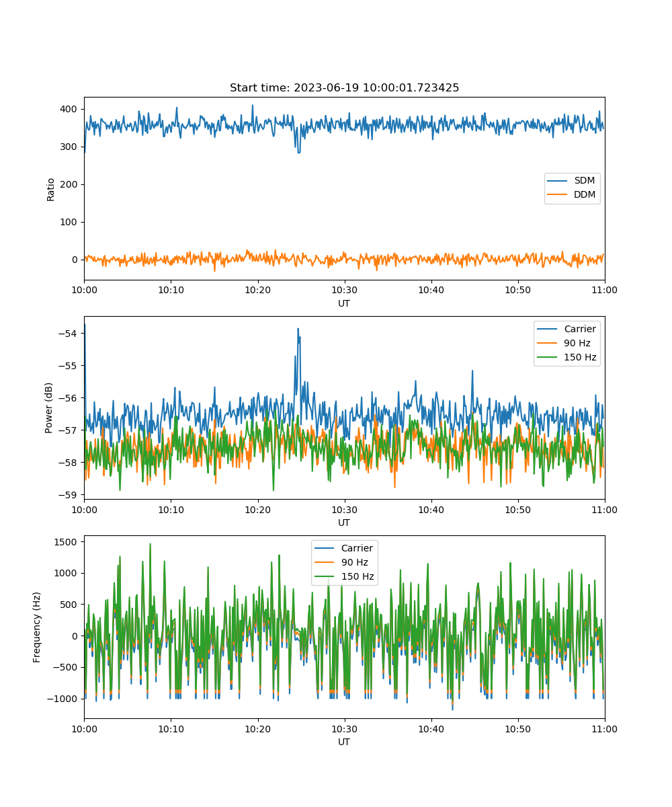Click the orange DDM line sample in legend
The width and height of the screenshot is (672, 807).
click(558, 195)
